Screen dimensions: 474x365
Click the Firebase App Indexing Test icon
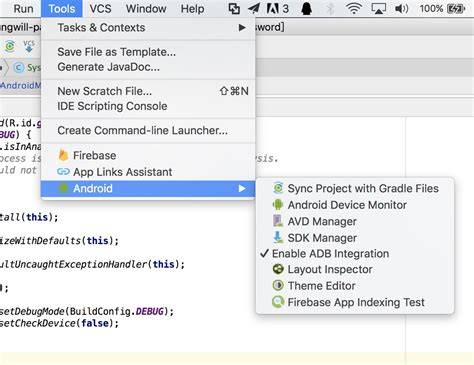(x=278, y=302)
